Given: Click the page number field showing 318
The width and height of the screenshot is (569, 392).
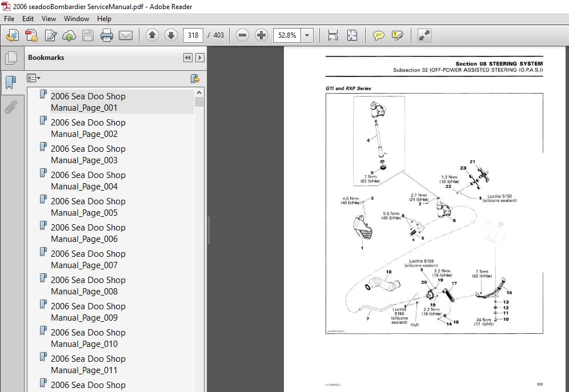Looking at the screenshot, I should (x=193, y=35).
